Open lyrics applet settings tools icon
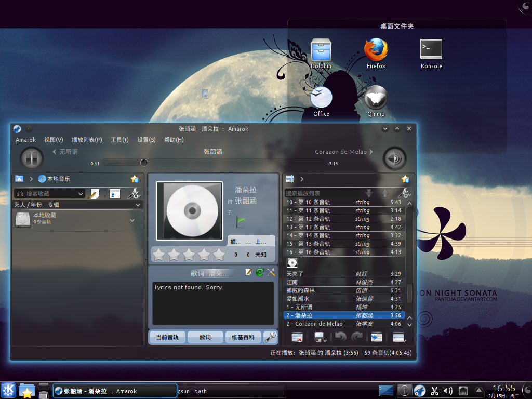 click(x=271, y=272)
